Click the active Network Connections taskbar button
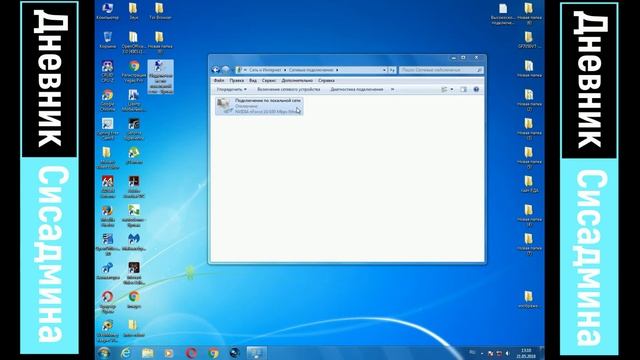The width and height of the screenshot is (640, 360). 256,353
